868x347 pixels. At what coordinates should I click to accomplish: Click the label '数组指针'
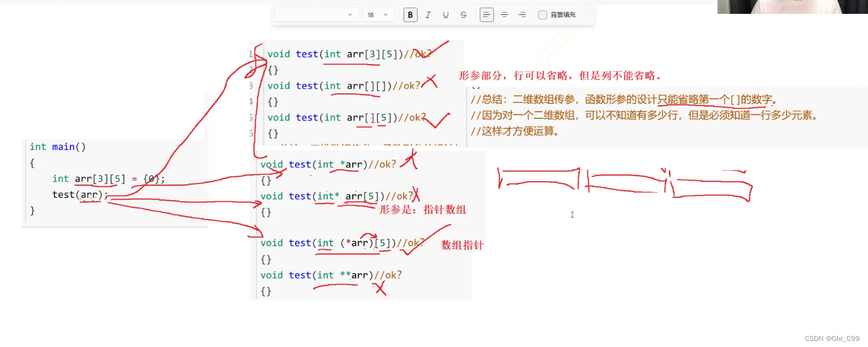click(462, 245)
